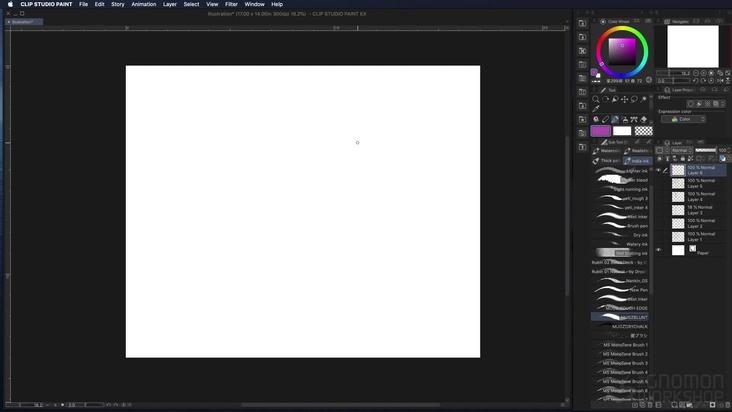Choose the Lasso selection tool

(x=634, y=99)
